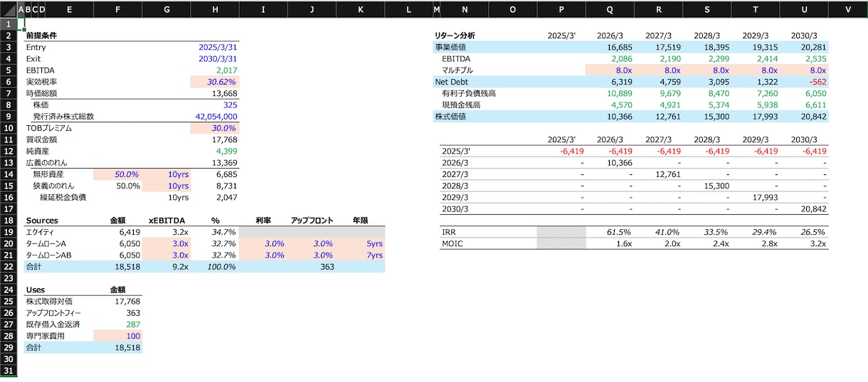
Task: Click the select-all corner triangle
Action: click(9, 10)
